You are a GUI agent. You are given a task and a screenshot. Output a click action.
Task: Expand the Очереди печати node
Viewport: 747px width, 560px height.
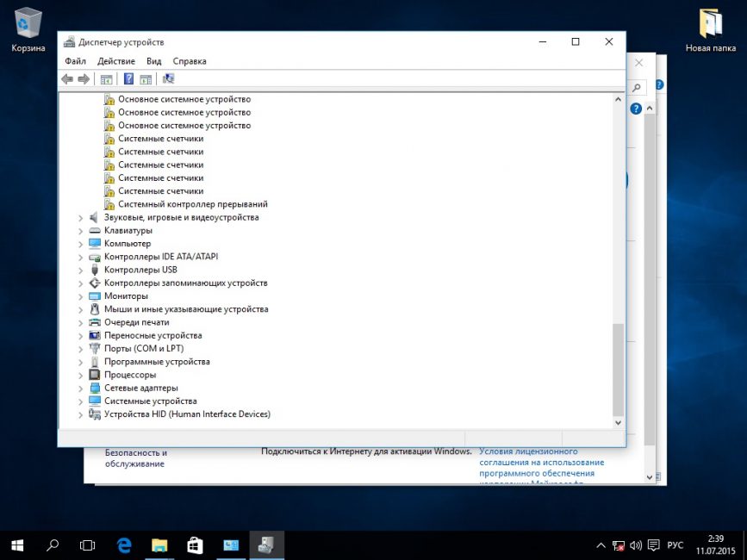(80, 323)
